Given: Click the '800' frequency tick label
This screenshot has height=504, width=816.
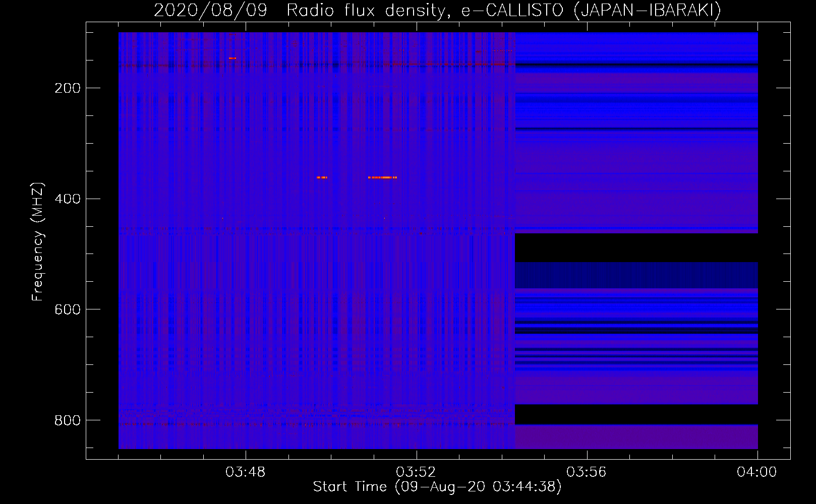Looking at the screenshot, I should click(68, 420).
